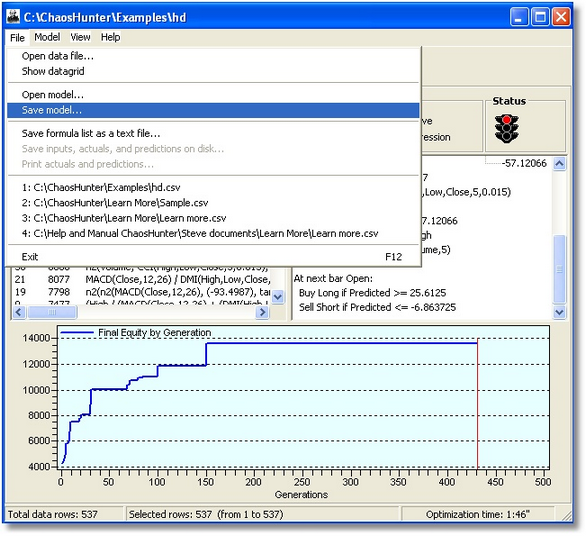Viewport: 586px width, 536px height.
Task: Click the traffic light status icon
Action: coord(506,129)
